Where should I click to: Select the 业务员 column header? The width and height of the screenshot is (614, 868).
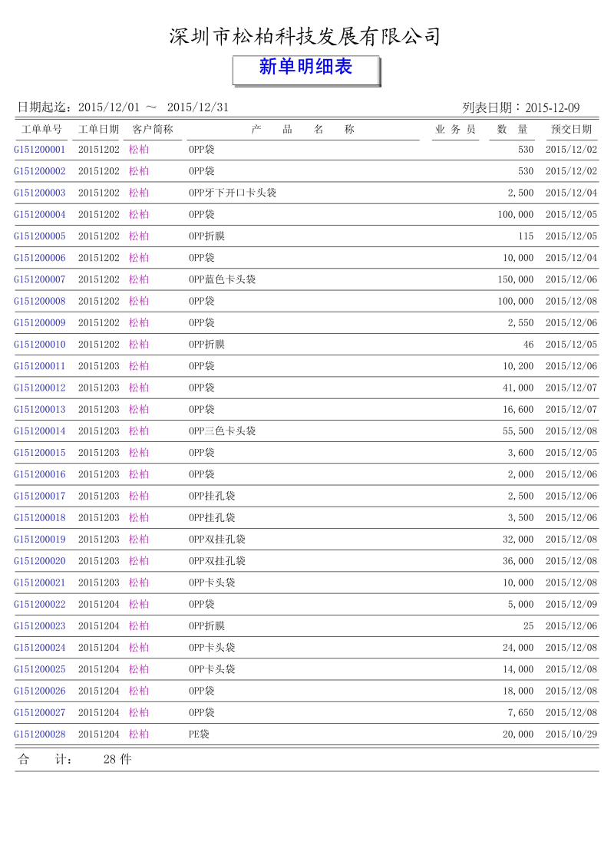(x=455, y=130)
